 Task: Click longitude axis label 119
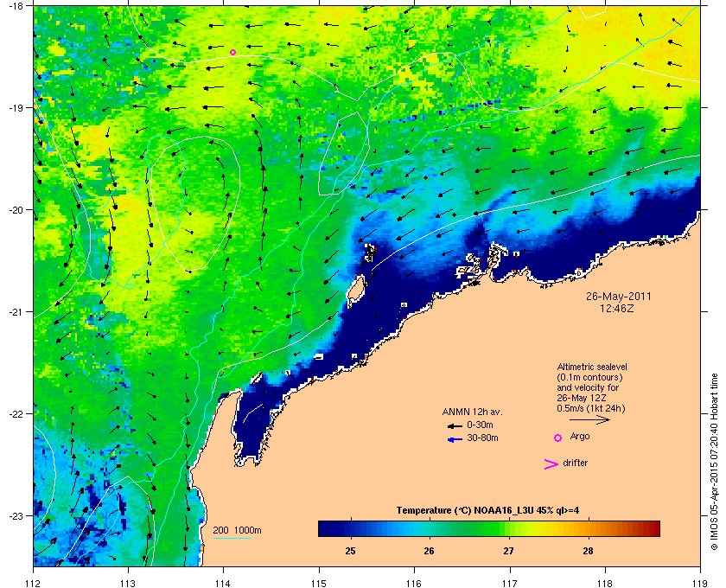point(701,583)
